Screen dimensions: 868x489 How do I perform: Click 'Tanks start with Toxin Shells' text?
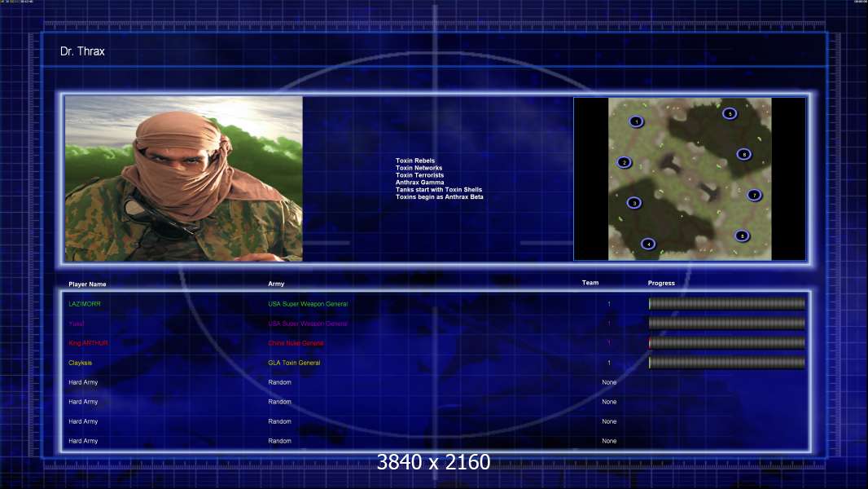(x=439, y=189)
